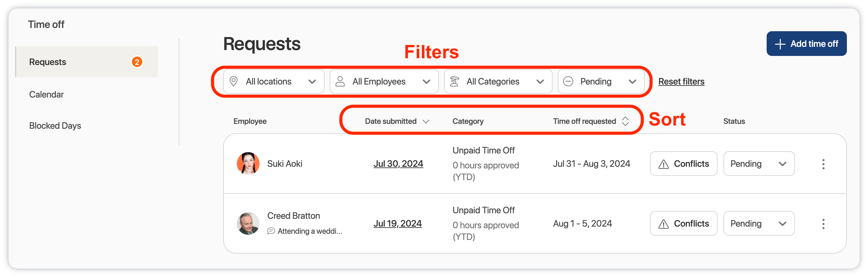The width and height of the screenshot is (868, 277).
Task: Open the All locations filter dropdown
Action: pos(273,82)
